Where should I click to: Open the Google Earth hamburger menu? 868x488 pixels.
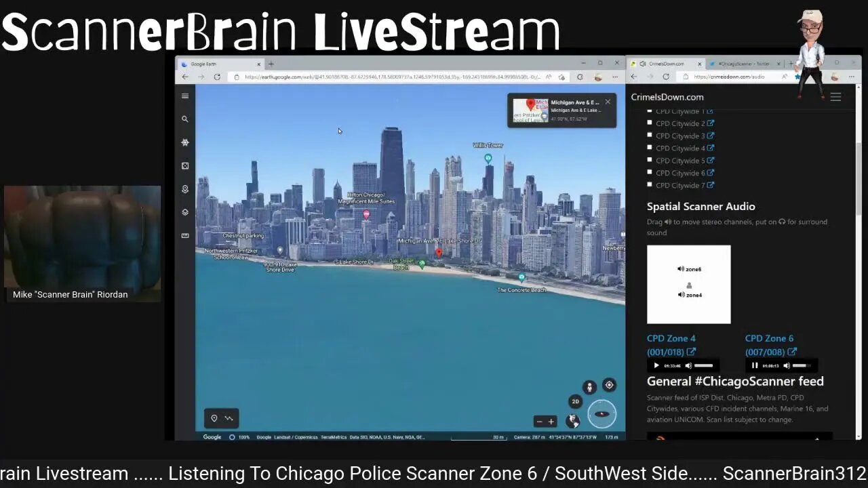click(185, 96)
